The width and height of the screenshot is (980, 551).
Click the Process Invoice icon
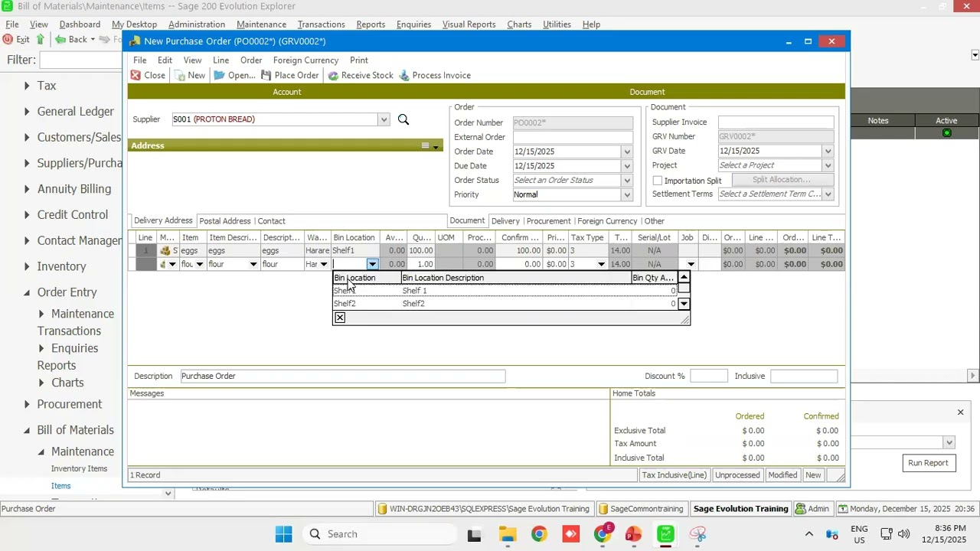(x=404, y=75)
